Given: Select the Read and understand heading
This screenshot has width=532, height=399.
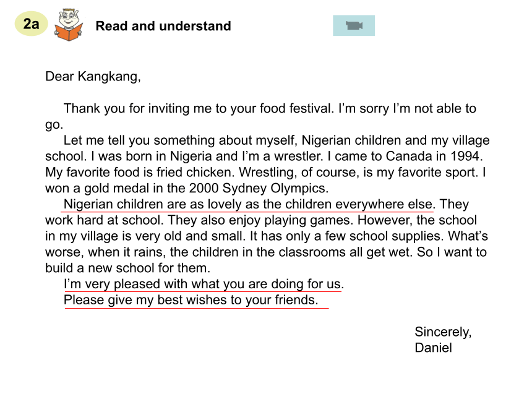Looking at the screenshot, I should click(x=163, y=26).
